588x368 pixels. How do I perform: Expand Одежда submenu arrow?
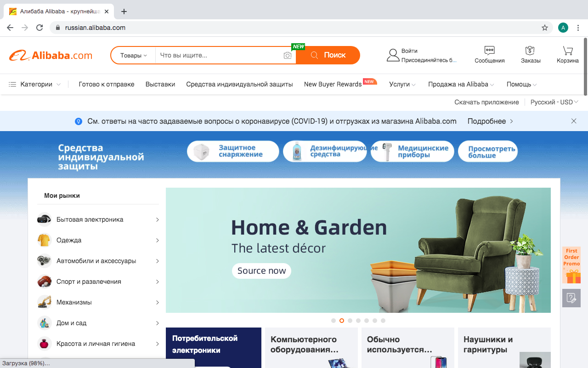(157, 240)
